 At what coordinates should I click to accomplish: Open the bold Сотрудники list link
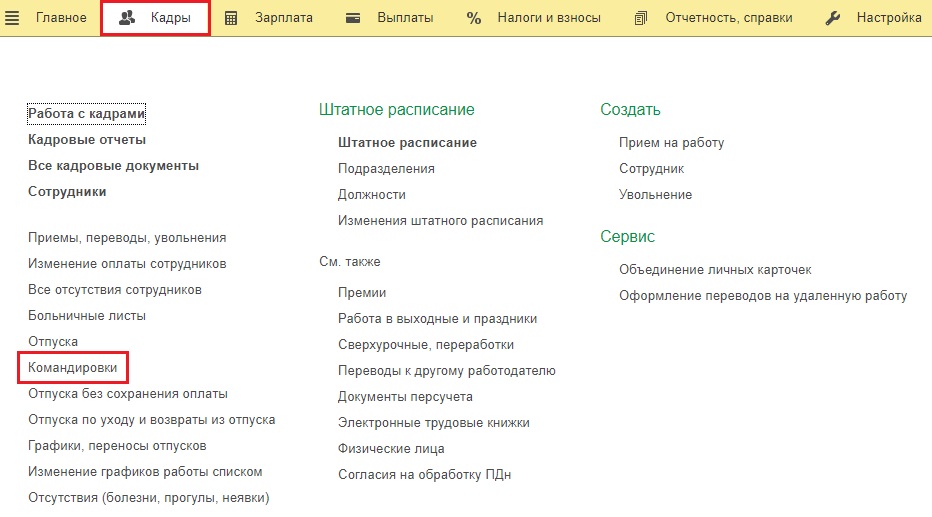point(67,192)
